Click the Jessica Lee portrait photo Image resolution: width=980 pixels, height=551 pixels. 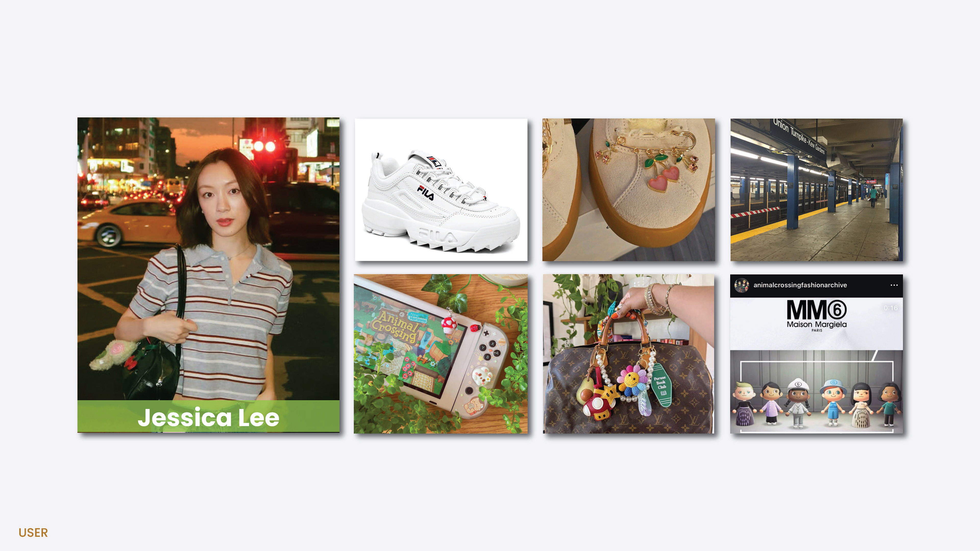pyautogui.click(x=208, y=274)
